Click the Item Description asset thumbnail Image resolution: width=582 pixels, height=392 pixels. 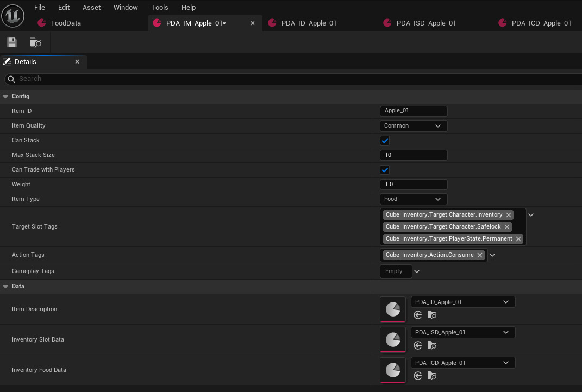pos(393,309)
